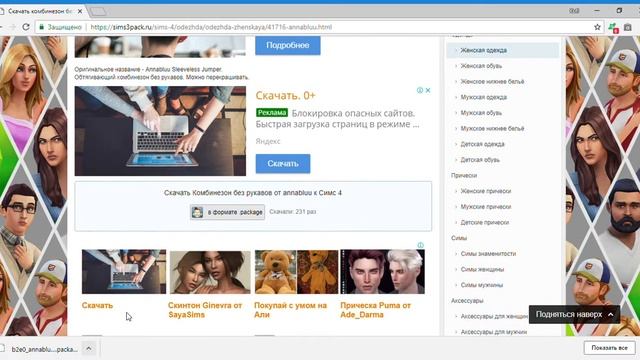The height and width of the screenshot is (360, 640).
Task: Click the Прически section heading
Action: tap(464, 176)
